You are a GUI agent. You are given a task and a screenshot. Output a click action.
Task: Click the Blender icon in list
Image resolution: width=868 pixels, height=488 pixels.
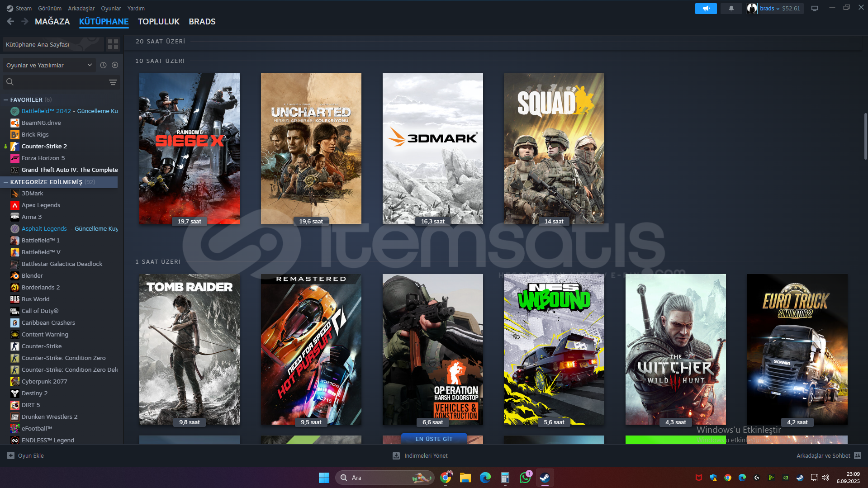pyautogui.click(x=15, y=275)
